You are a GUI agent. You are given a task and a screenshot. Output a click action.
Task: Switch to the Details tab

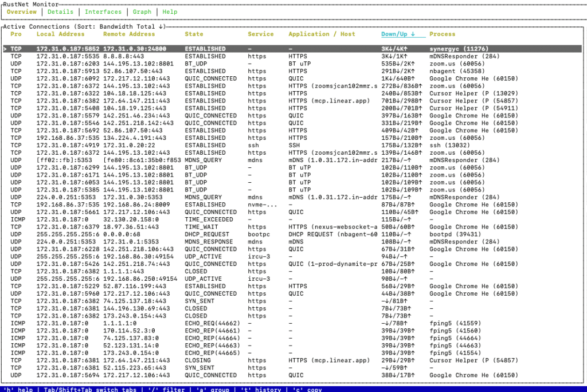[60, 11]
